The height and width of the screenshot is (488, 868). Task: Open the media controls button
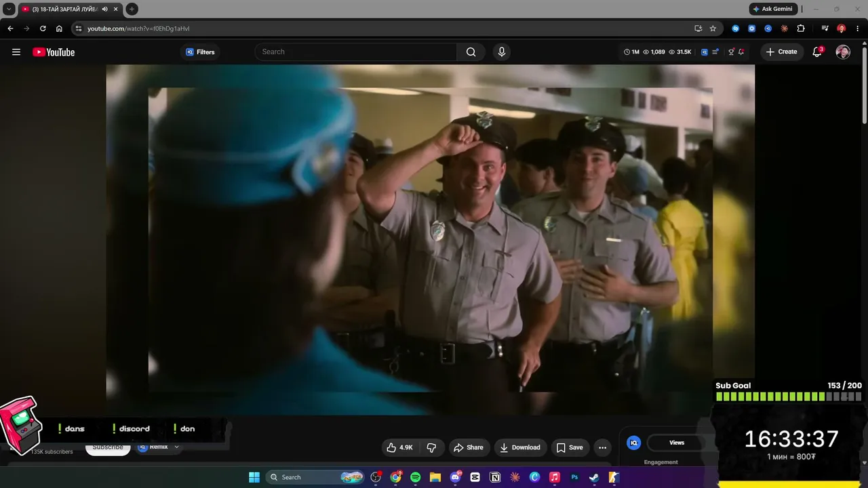[825, 28]
